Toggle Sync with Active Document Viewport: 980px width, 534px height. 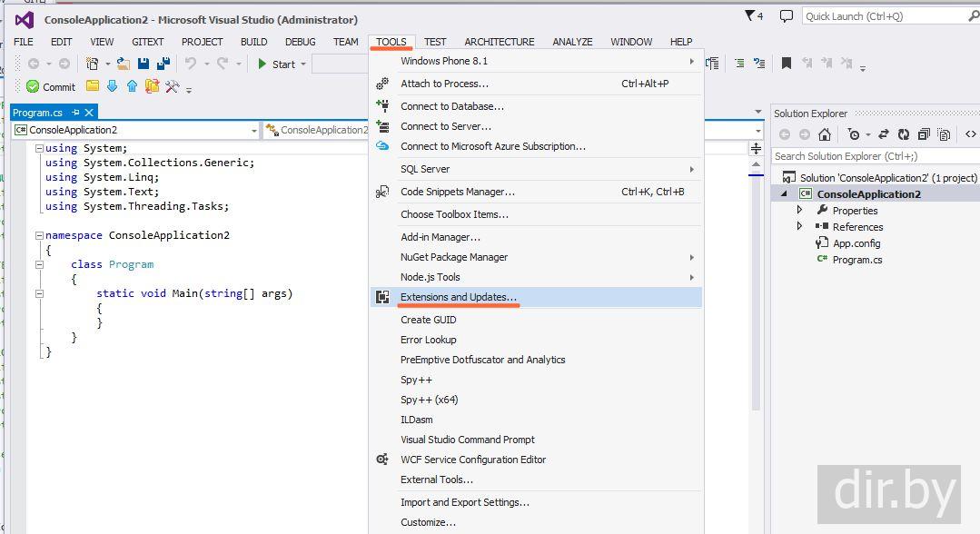tap(882, 134)
